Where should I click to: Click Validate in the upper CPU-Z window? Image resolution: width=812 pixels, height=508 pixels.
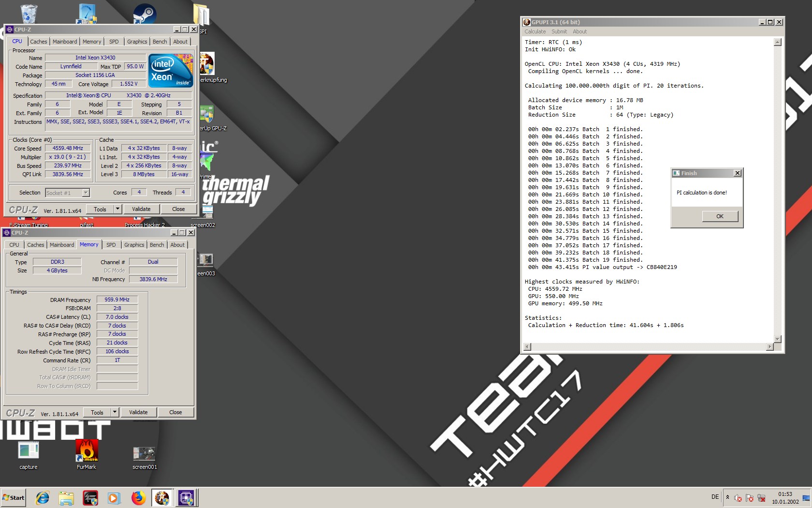pos(141,209)
